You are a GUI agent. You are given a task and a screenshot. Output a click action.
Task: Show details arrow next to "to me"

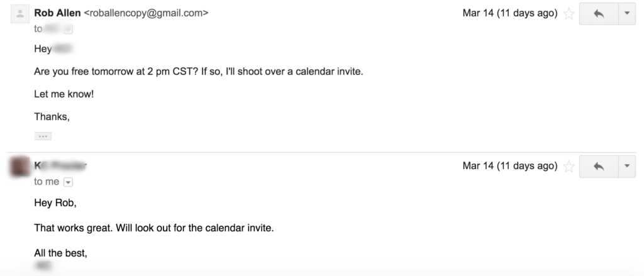point(69,182)
